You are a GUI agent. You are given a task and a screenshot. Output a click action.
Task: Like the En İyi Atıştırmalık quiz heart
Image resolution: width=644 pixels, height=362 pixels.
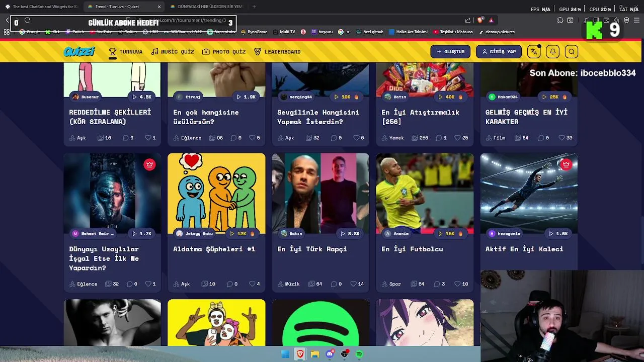click(x=457, y=138)
